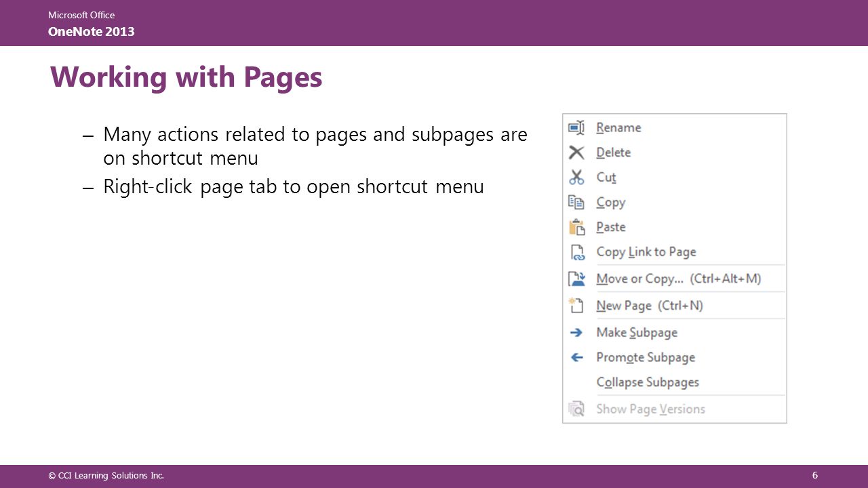Click the 'Microsoft Office' header label

tap(81, 15)
